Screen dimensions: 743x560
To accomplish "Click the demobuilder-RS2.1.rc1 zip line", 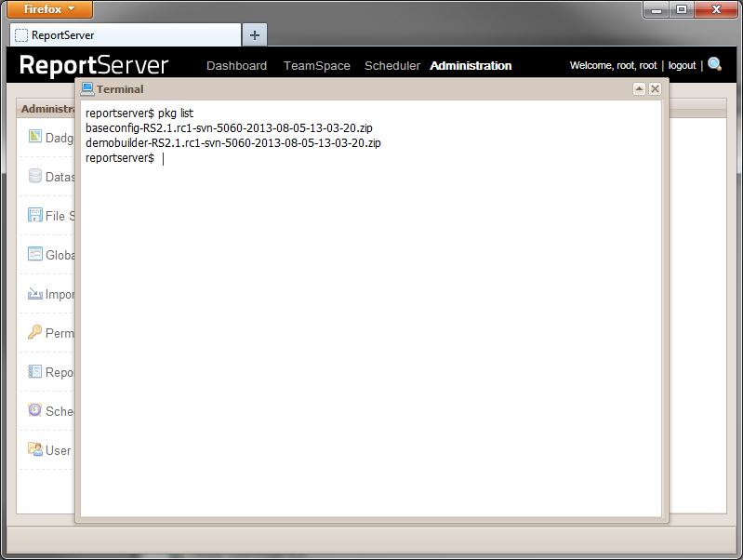I will click(x=233, y=142).
